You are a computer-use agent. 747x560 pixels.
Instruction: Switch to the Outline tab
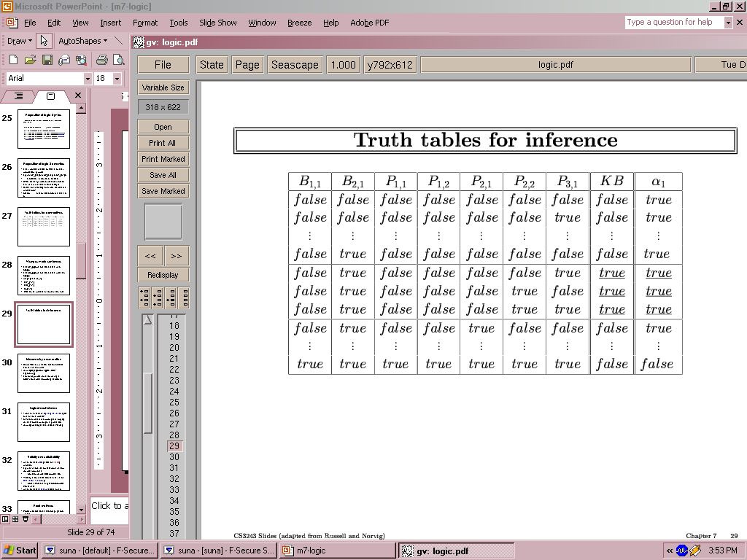[18, 96]
